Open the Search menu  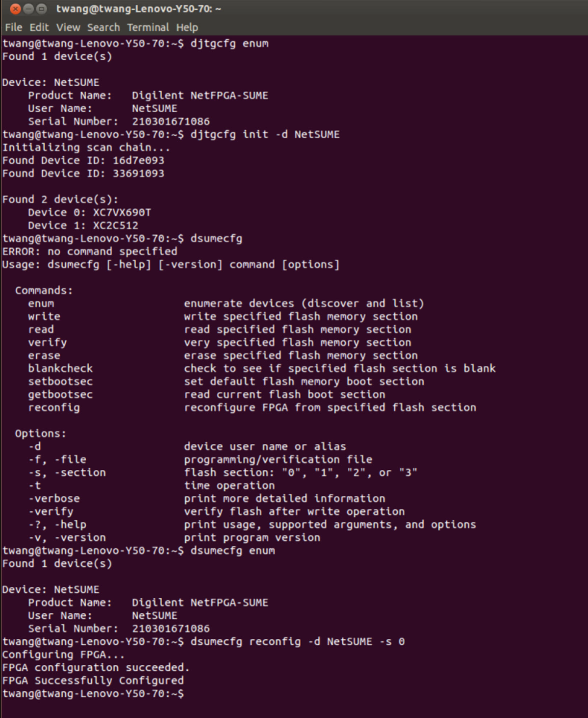tap(103, 27)
